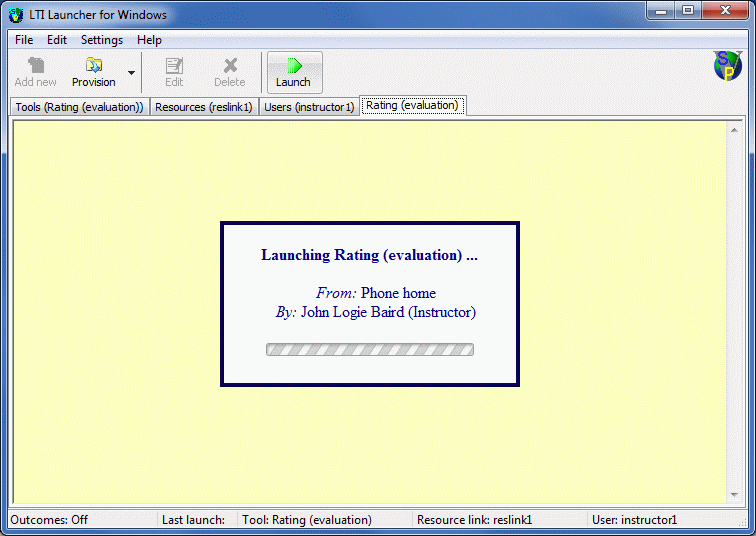Click the SP globe logo icon
756x536 pixels.
(728, 66)
